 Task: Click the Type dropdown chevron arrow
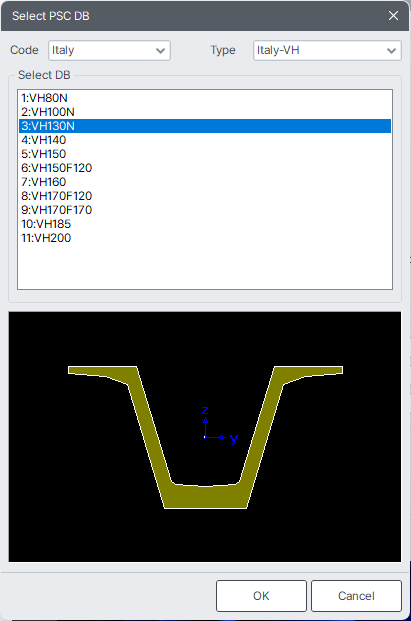tap(391, 51)
